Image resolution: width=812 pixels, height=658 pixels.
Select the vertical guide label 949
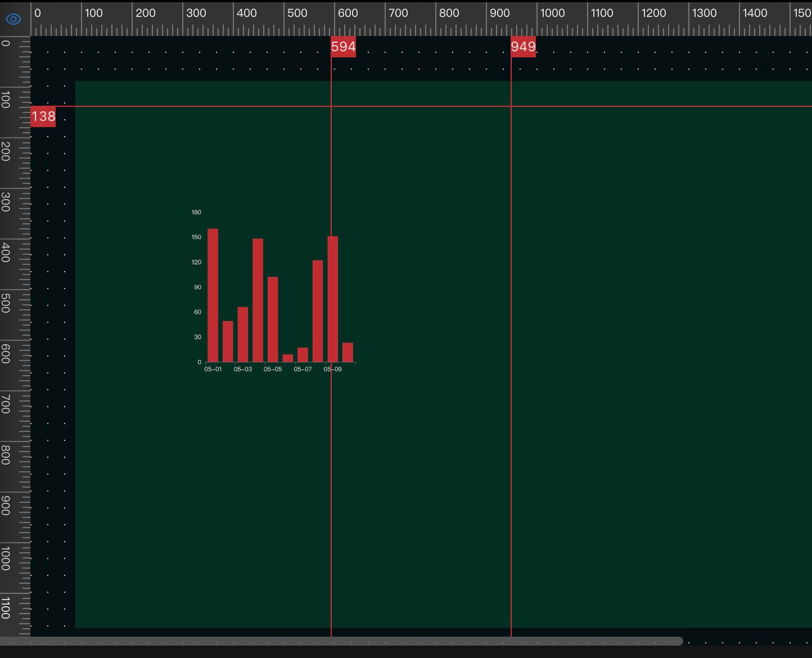coord(523,47)
